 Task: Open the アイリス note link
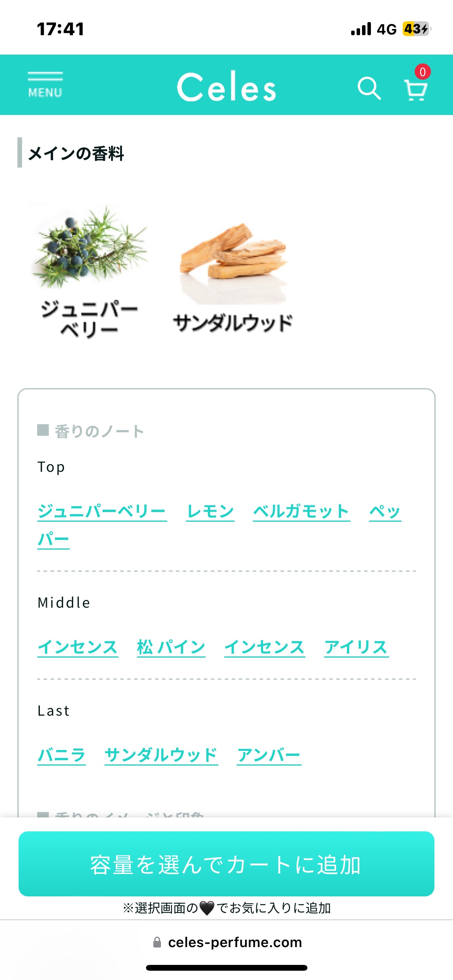(x=356, y=647)
